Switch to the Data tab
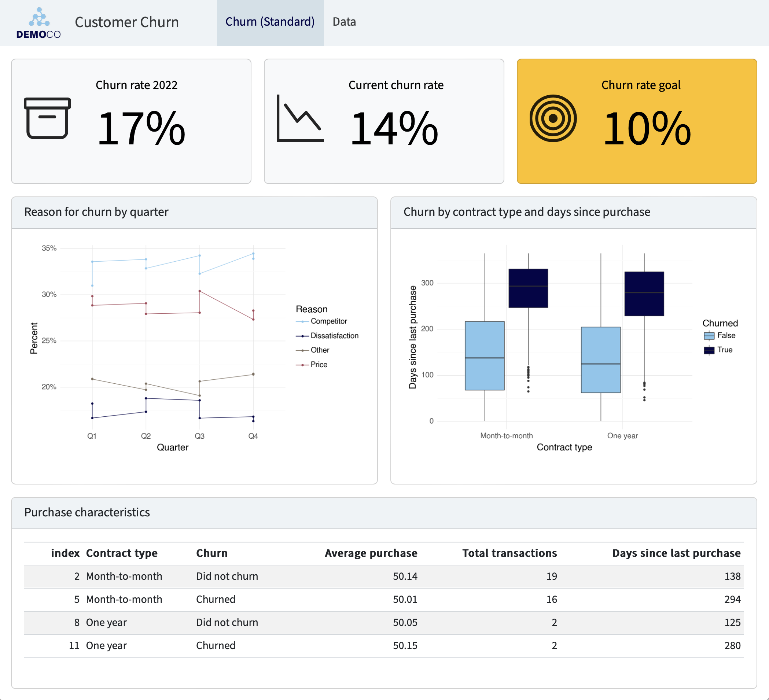 pos(344,22)
